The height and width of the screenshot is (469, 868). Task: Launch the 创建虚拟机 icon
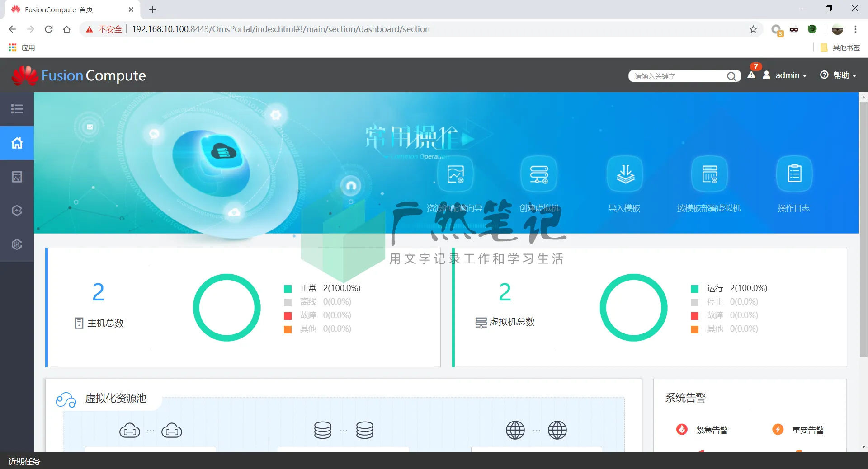click(x=539, y=174)
